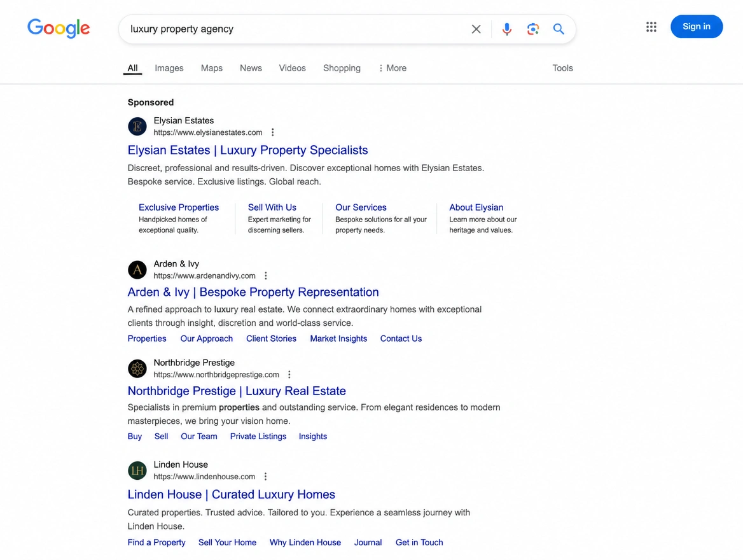The height and width of the screenshot is (560, 743).
Task: Click the Arden & Ivy favicon
Action: click(137, 270)
